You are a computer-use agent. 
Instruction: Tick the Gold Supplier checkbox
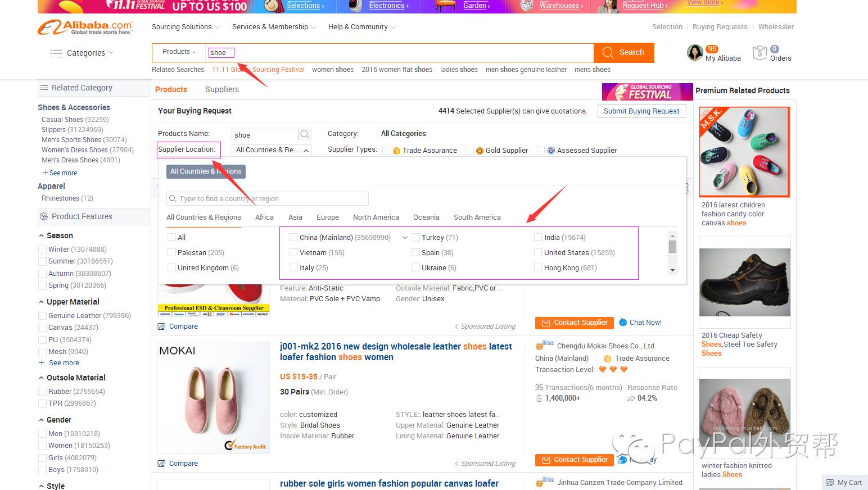coord(469,151)
